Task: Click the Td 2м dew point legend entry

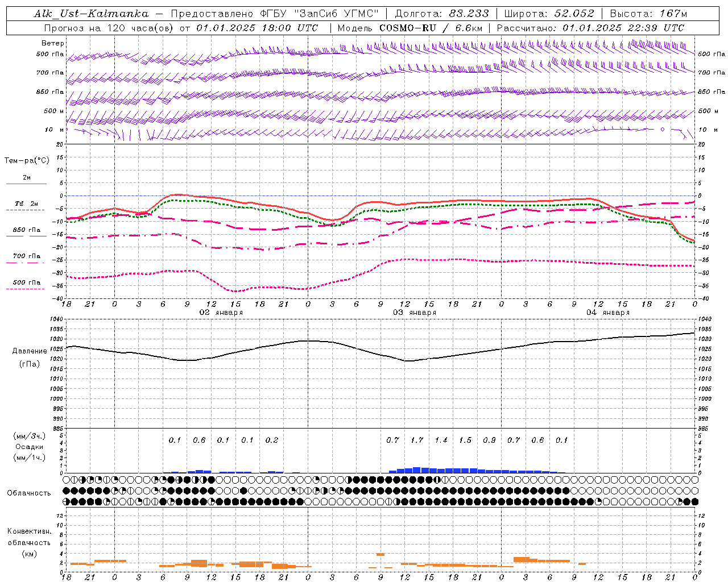Action: [x=26, y=203]
